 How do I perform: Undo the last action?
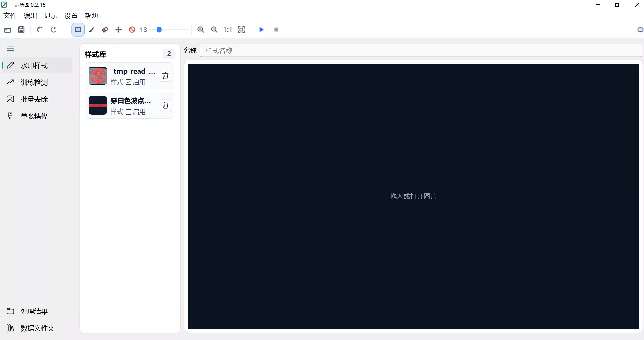pyautogui.click(x=39, y=30)
